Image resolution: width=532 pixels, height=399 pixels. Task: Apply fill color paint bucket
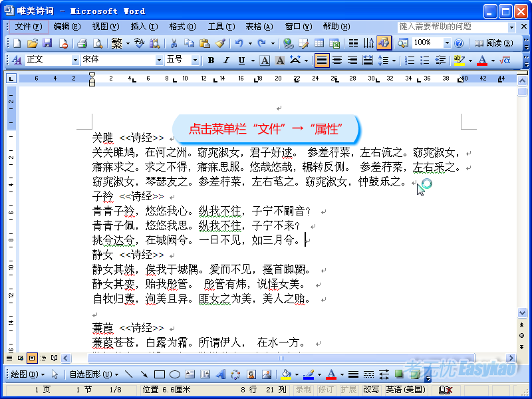coord(287,374)
